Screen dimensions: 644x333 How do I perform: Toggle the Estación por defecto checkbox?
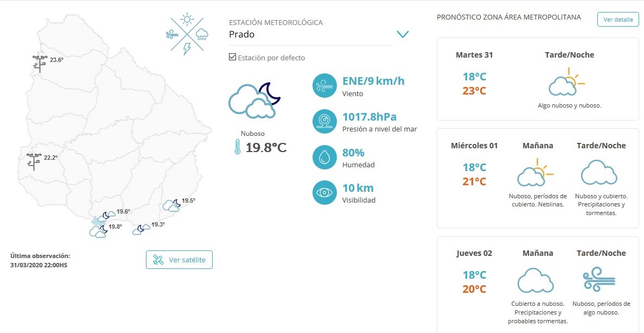pos(232,57)
